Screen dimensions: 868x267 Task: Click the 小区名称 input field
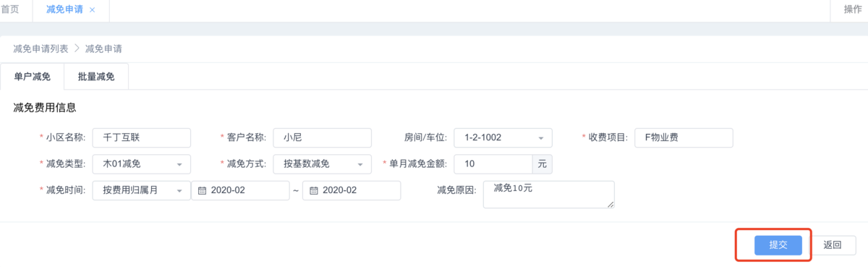[142, 138]
